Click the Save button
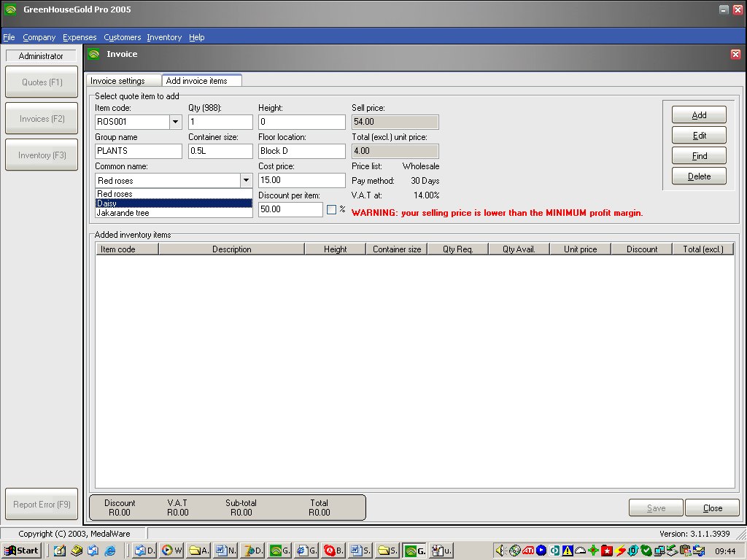 coord(656,508)
